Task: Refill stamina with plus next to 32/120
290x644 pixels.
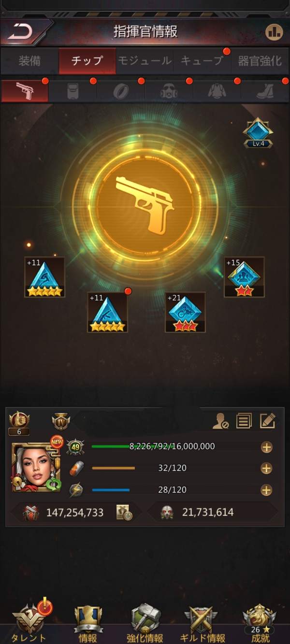Action: pos(266,468)
